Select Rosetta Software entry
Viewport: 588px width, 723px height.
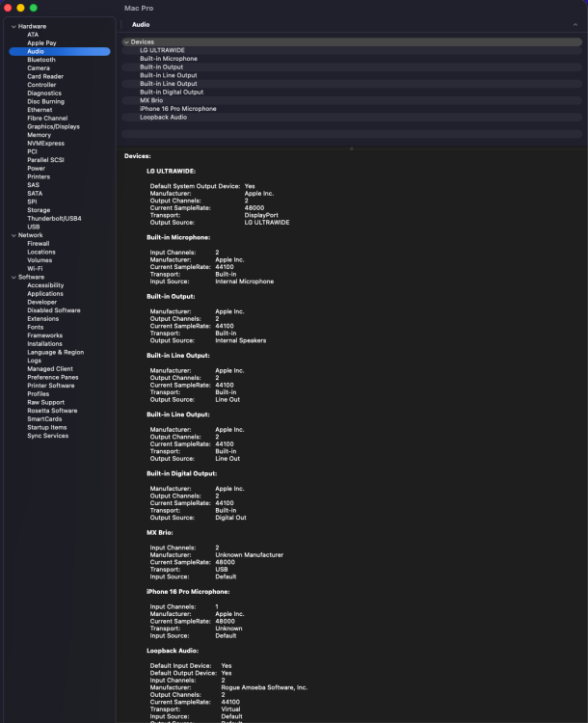coord(52,411)
